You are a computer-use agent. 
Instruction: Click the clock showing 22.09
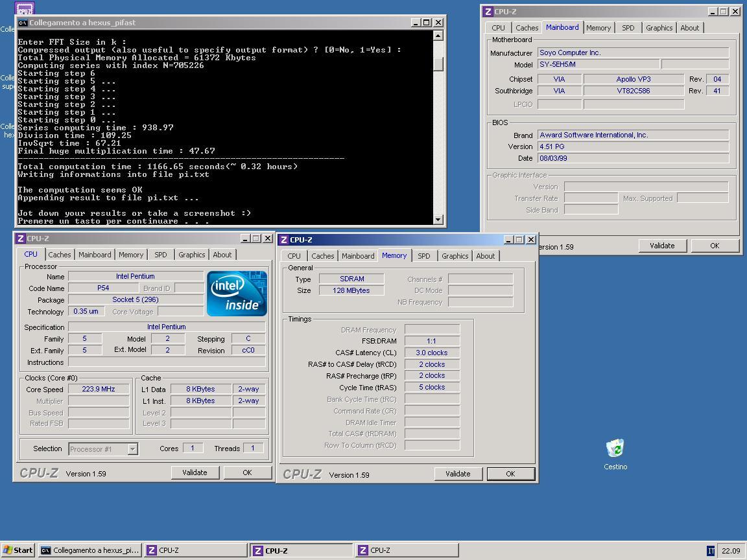(x=731, y=551)
